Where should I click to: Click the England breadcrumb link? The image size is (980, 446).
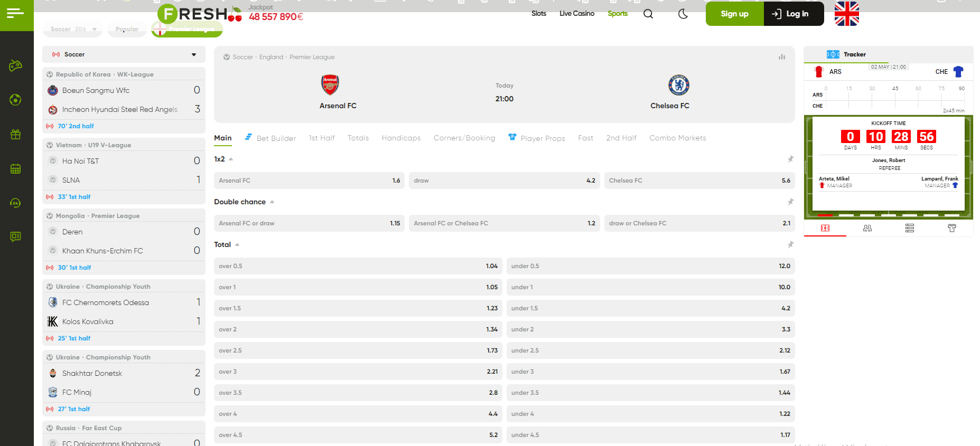(x=271, y=57)
